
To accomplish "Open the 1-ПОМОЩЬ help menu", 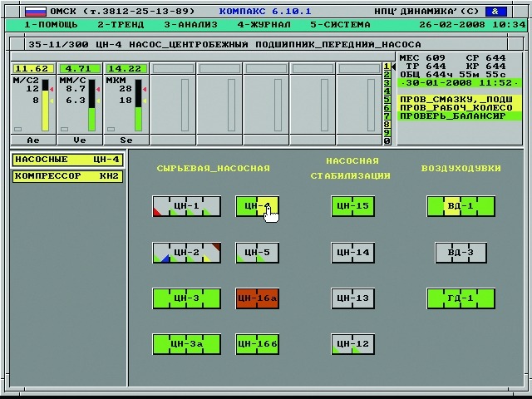I will pyautogui.click(x=51, y=25).
